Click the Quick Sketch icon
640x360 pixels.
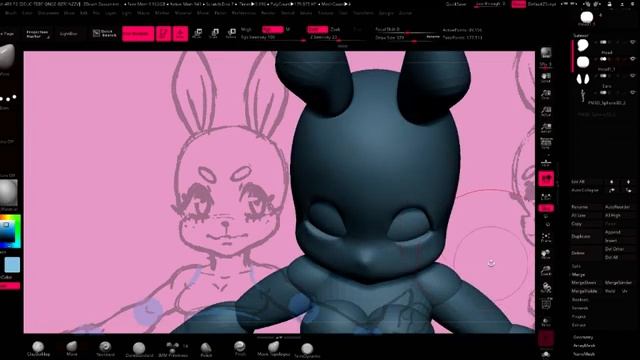pos(104,33)
